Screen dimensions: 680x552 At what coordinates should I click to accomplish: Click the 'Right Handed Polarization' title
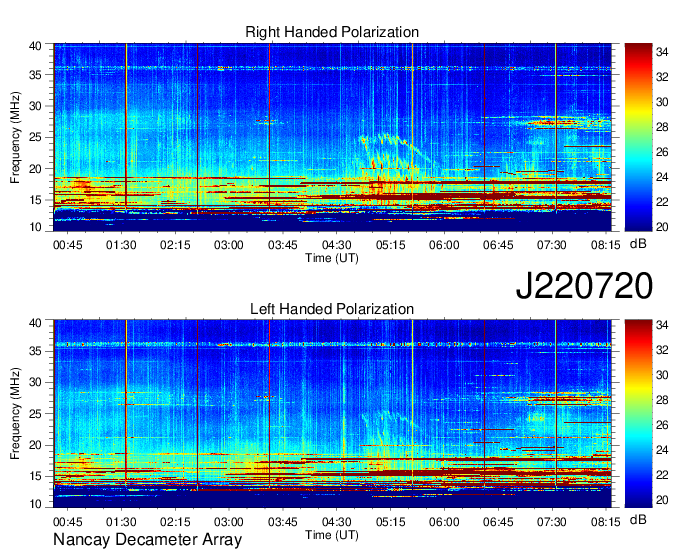[x=332, y=32]
